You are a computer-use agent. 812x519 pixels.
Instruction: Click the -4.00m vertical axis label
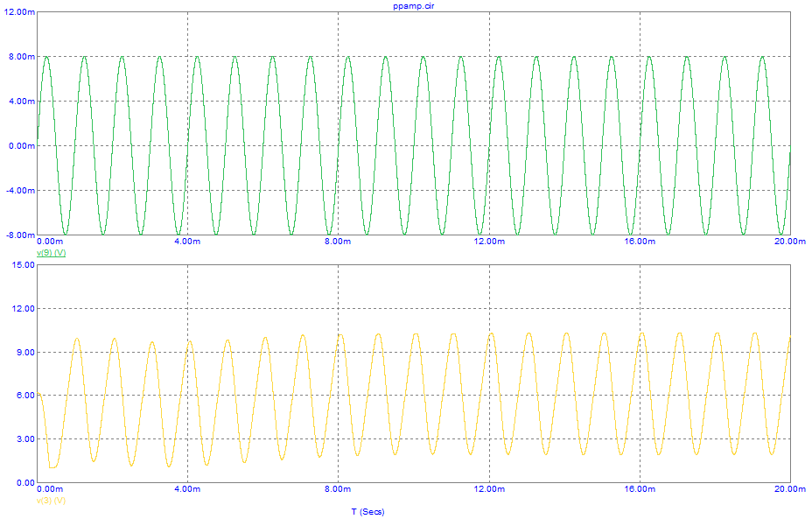19,190
